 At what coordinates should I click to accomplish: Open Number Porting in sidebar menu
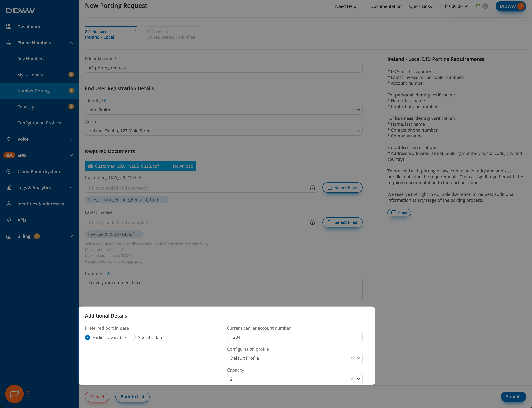pos(34,91)
